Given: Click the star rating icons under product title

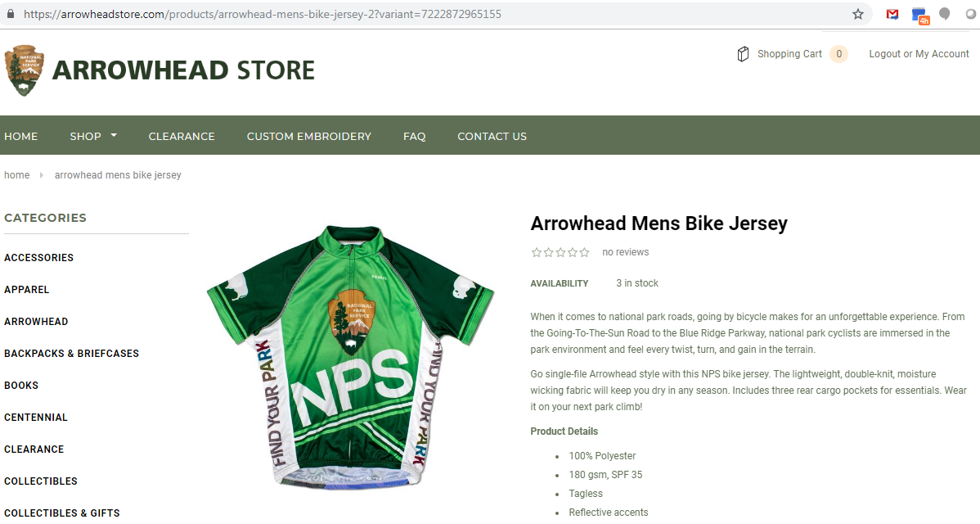Looking at the screenshot, I should 560,253.
